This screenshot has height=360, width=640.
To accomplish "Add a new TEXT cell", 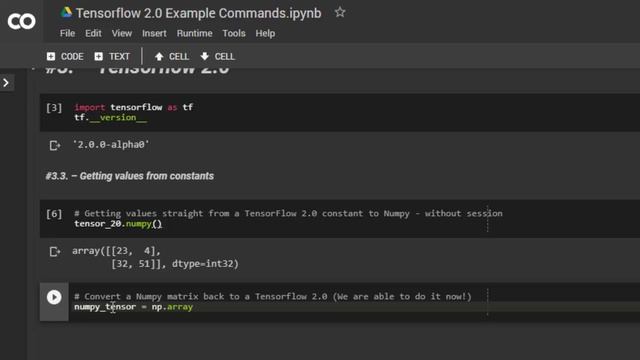I will (112, 56).
